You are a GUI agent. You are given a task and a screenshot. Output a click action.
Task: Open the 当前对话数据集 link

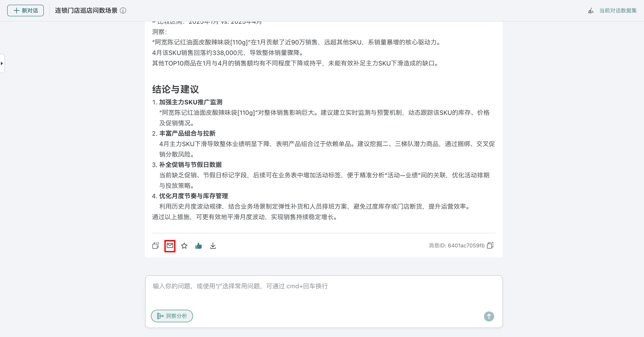[618, 11]
